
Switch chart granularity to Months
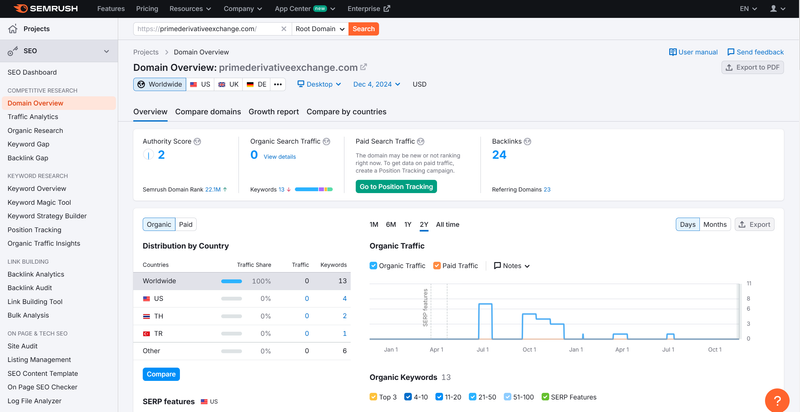click(715, 224)
